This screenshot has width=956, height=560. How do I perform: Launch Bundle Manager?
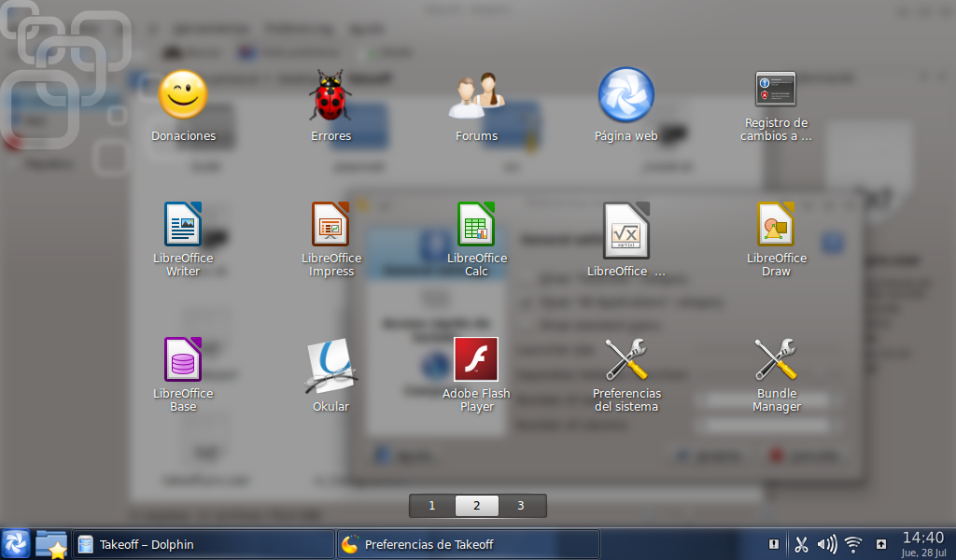click(776, 359)
